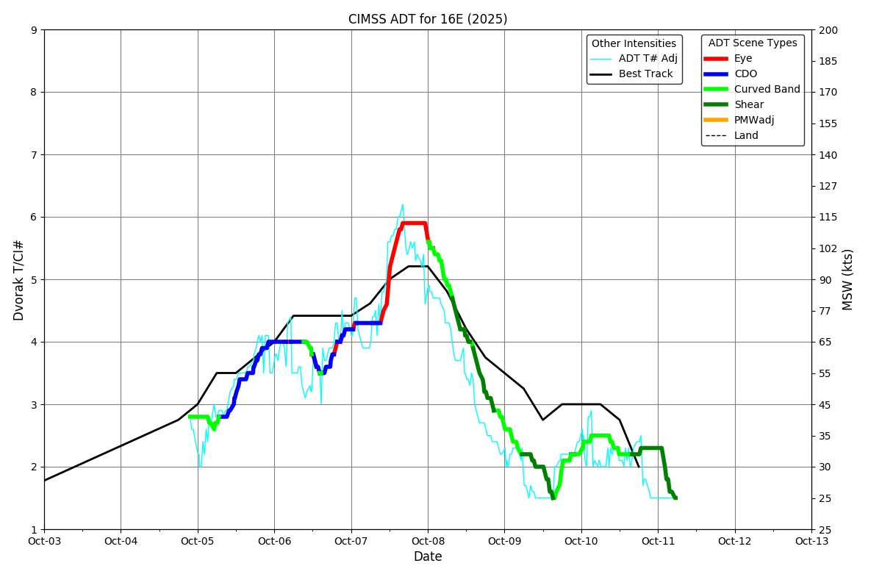Click the black Best Track legend line

(600, 74)
